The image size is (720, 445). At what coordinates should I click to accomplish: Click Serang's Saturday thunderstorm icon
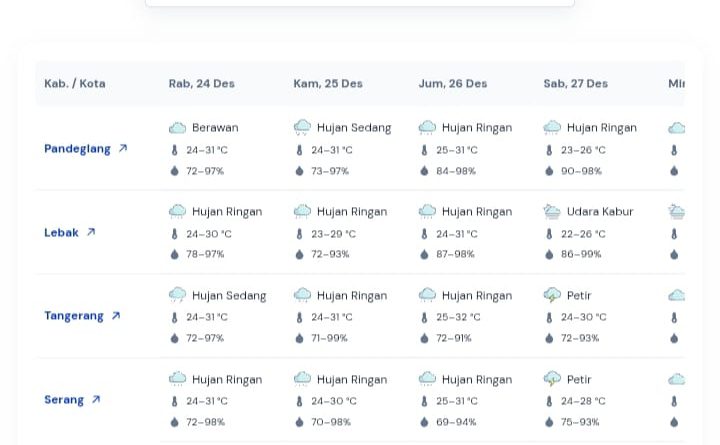coord(552,380)
